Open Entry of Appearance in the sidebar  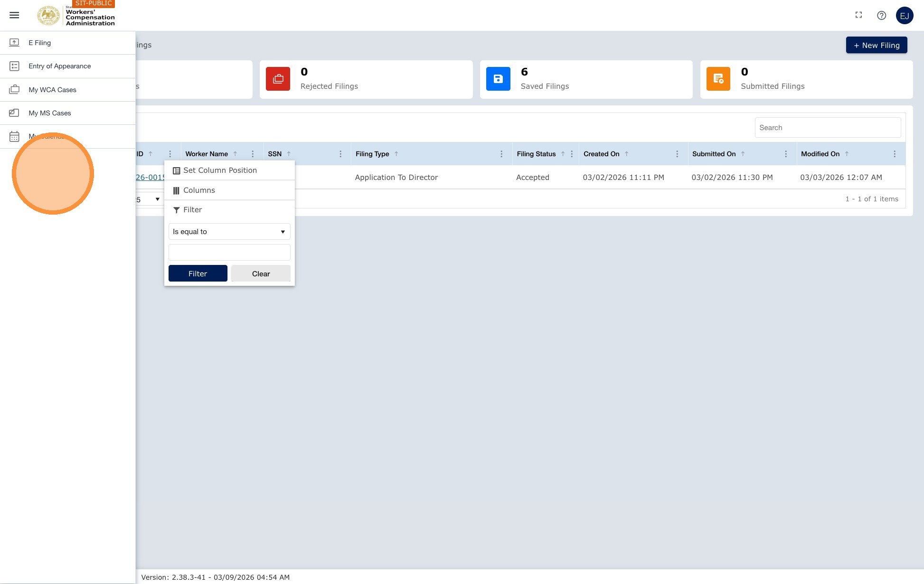67,66
